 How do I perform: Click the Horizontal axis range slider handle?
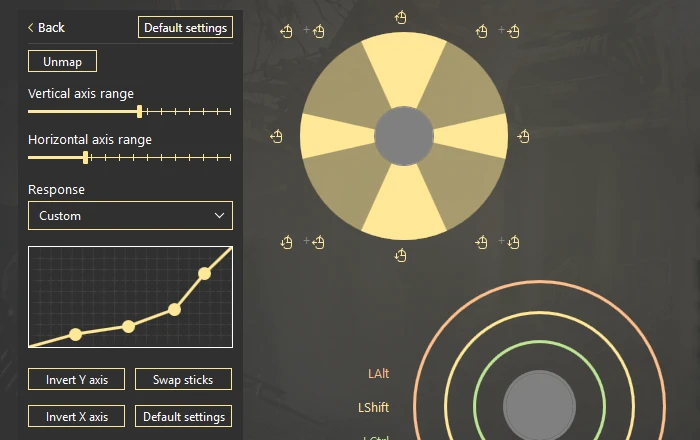[85, 158]
